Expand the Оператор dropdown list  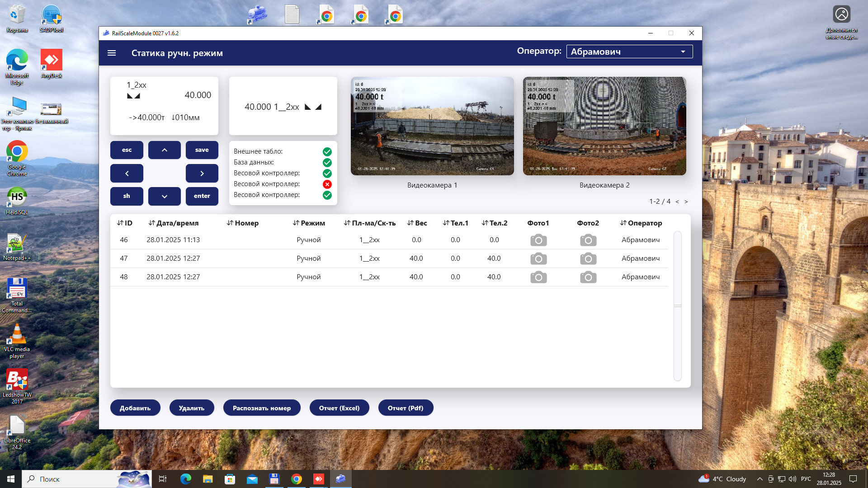(683, 52)
